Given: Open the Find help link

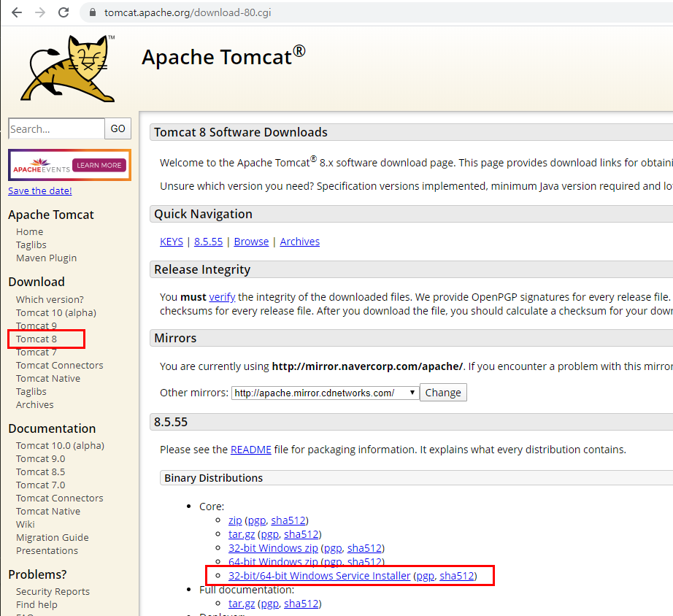Looking at the screenshot, I should 36,605.
